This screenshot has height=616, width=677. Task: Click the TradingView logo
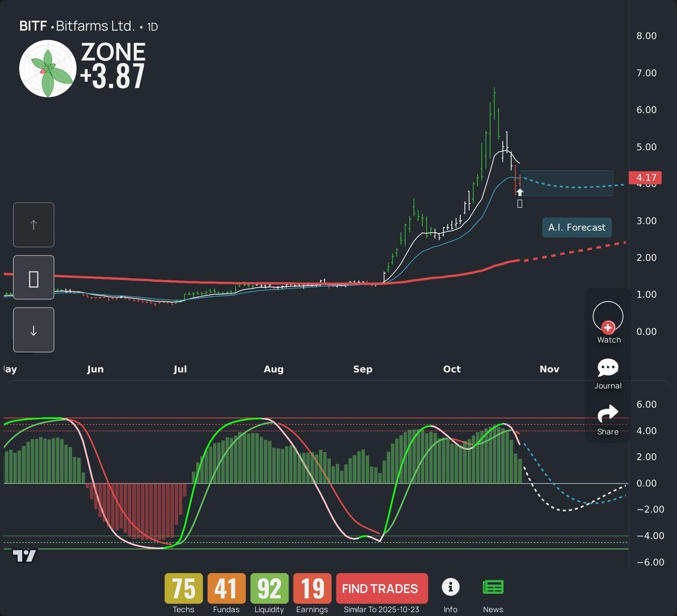(24, 556)
